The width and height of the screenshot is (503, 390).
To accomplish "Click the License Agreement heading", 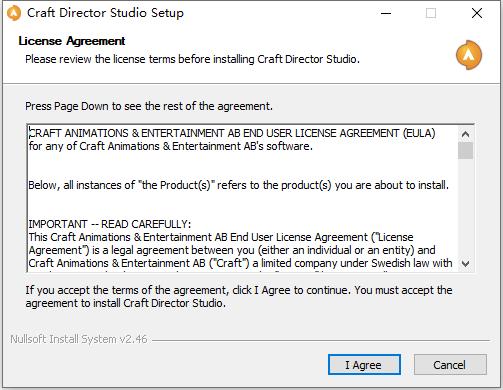I will click(72, 41).
